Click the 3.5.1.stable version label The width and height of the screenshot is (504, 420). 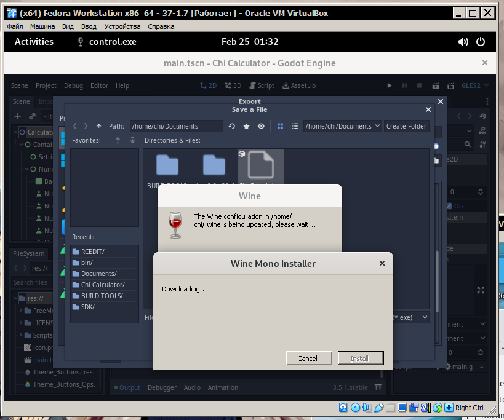[x=350, y=387]
